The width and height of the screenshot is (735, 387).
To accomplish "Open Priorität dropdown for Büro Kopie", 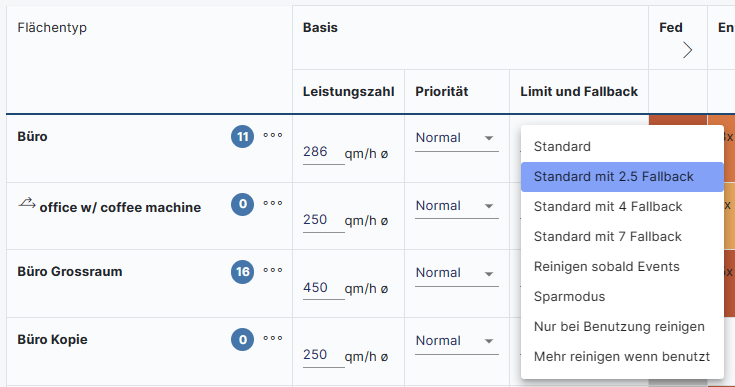I will click(x=457, y=341).
